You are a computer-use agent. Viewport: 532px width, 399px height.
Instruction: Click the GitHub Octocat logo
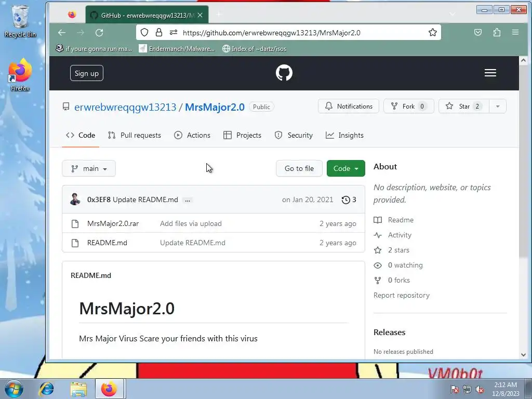(284, 73)
